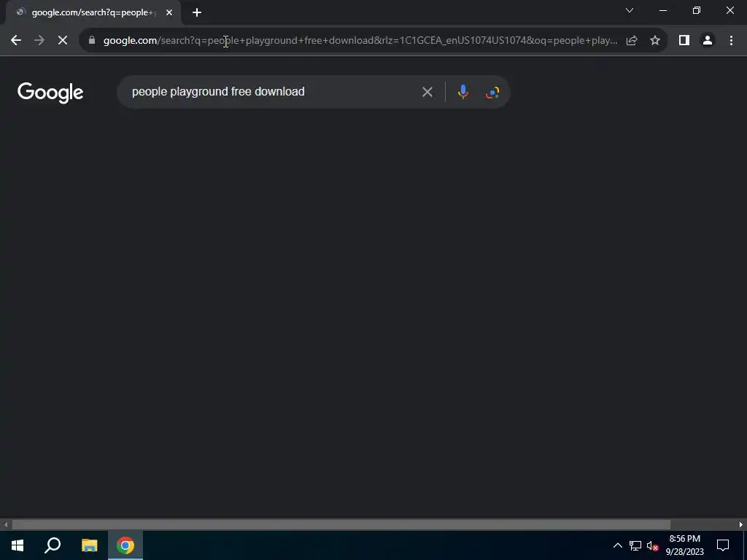Viewport: 747px width, 560px height.
Task: Open Windows notification center
Action: (x=723, y=545)
